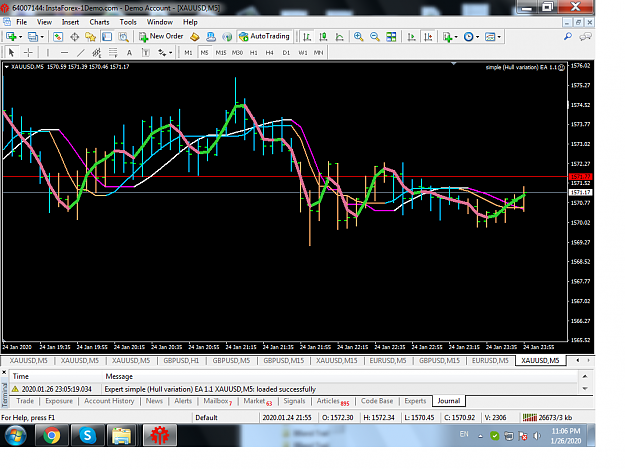Select the Fibonacci retracement tool
The image size is (625, 469).
coord(113,52)
